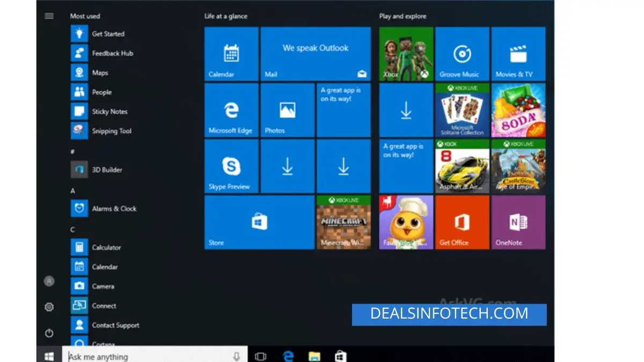Click the Play and explore group title
Image resolution: width=644 pixels, height=362 pixels.
click(402, 16)
